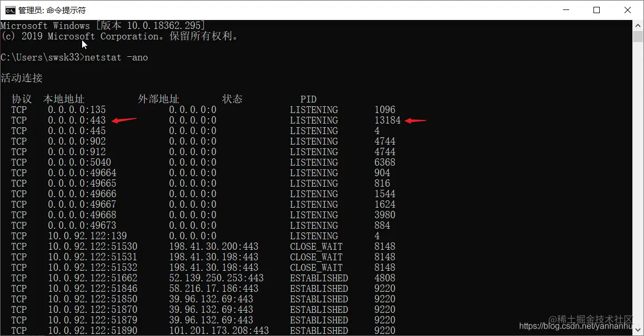Select local address 10.0.92.122:51870
The image size is (644, 336).
(x=93, y=310)
